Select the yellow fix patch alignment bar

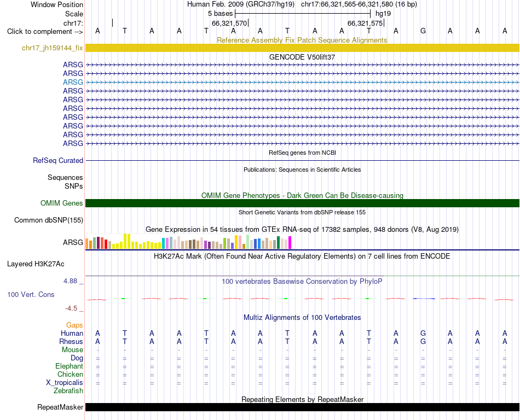(302, 48)
